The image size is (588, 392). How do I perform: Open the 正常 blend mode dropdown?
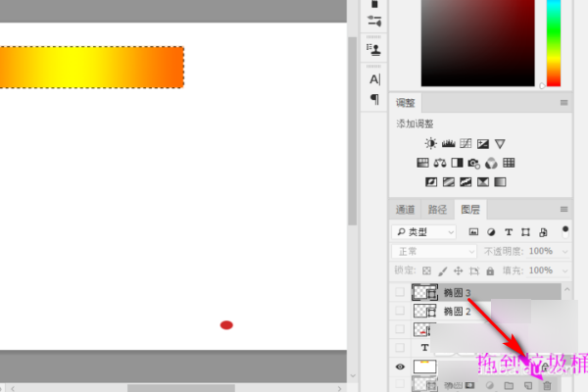click(x=434, y=251)
